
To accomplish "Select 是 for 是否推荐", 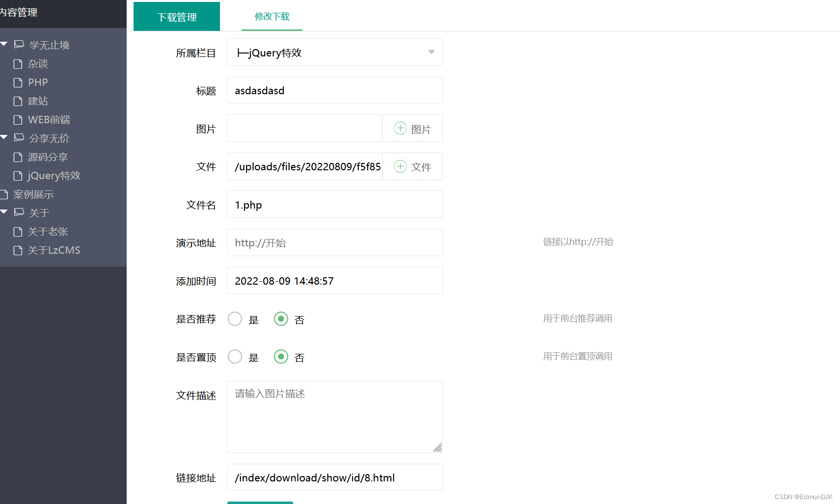I will tap(235, 318).
